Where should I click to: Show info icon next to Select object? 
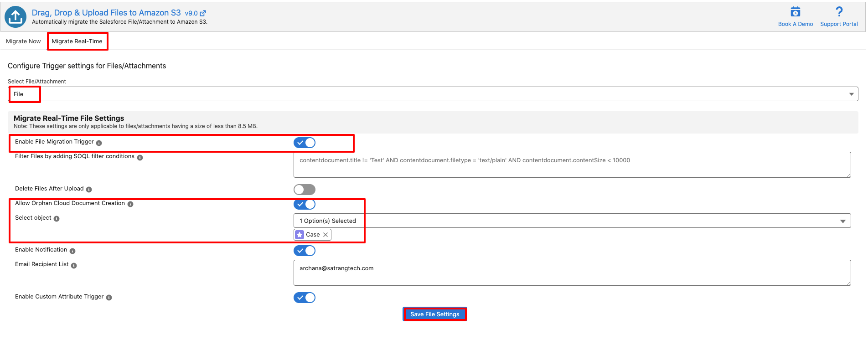click(57, 219)
